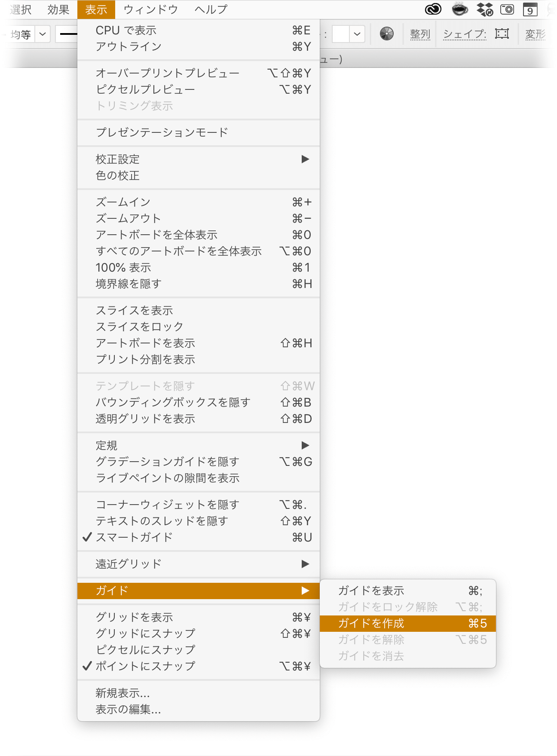This screenshot has width=557, height=756.
Task: Click the シェイプ shape bounding box icon
Action: coord(502,34)
